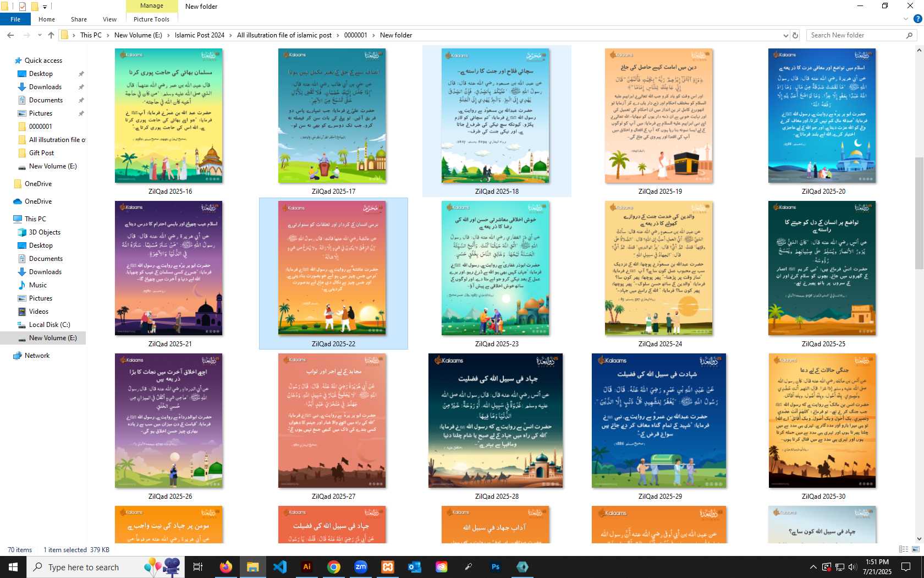Open 3D Objects under This PC
This screenshot has height=578, width=924.
pos(45,232)
